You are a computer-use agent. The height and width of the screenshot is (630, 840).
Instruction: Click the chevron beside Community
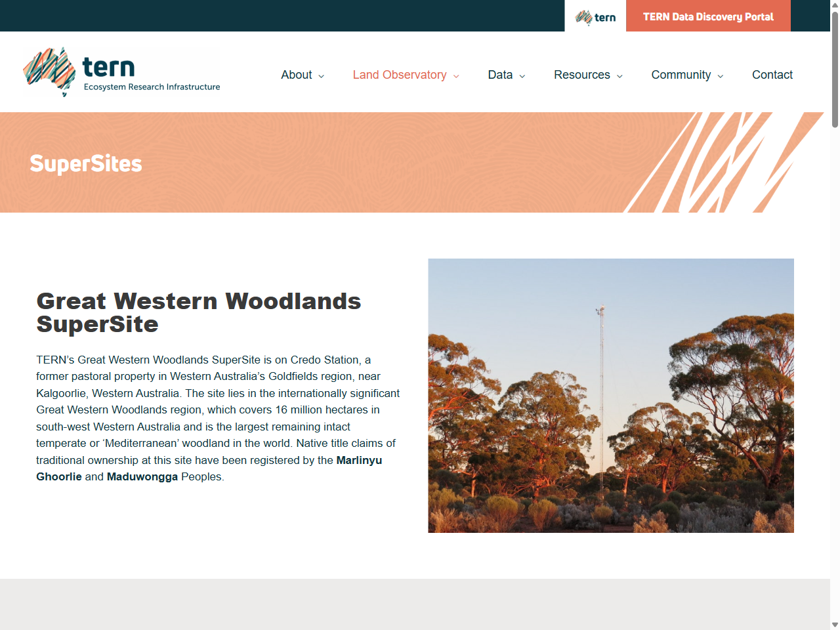click(721, 76)
